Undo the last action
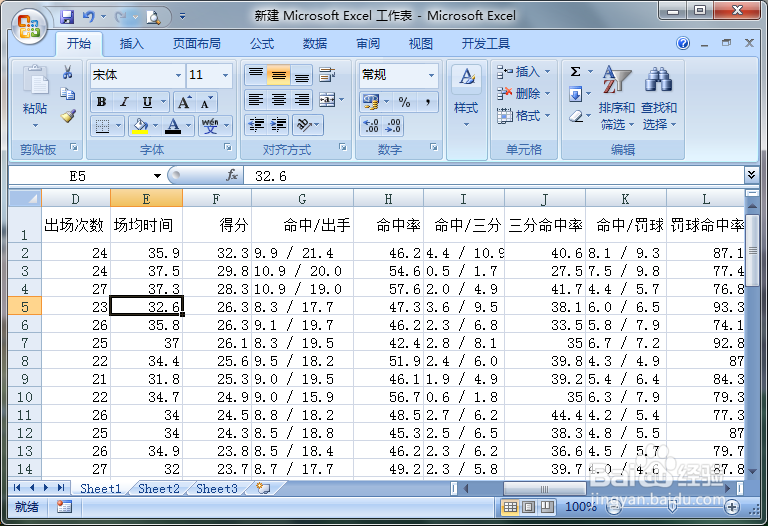This screenshot has width=768, height=526. coord(89,17)
